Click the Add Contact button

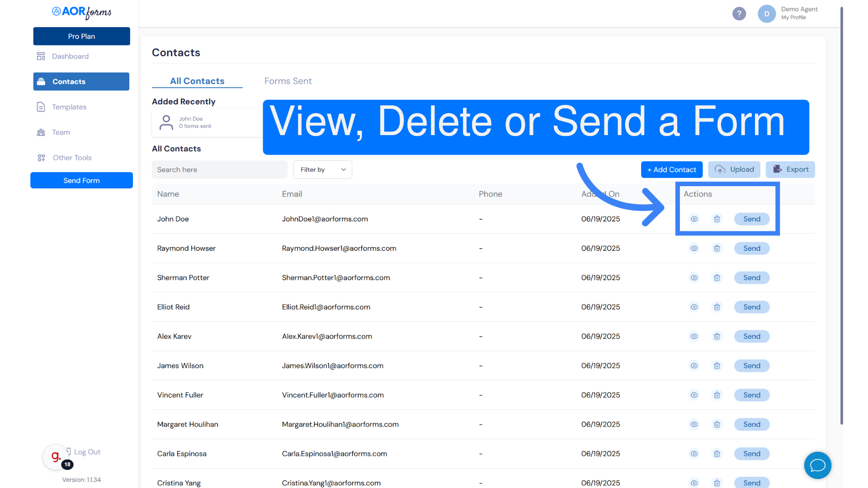click(x=671, y=169)
